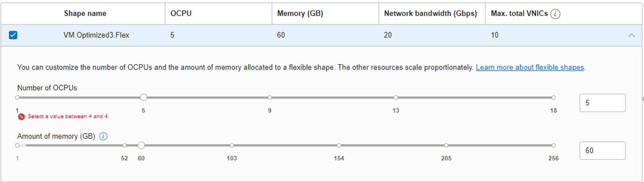Set OCPU slider to the 13 mark
644x182 pixels.
pyautogui.click(x=396, y=98)
